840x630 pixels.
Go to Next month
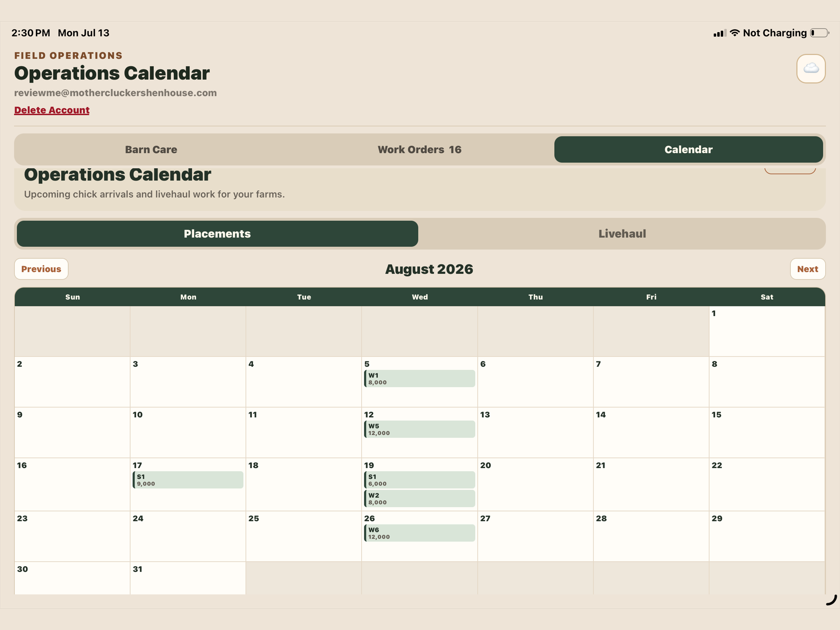click(808, 269)
